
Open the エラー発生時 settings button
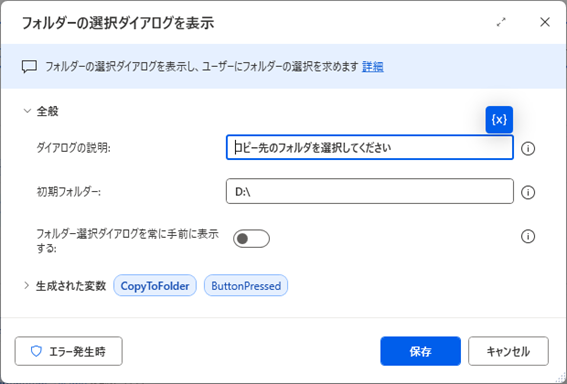click(69, 351)
